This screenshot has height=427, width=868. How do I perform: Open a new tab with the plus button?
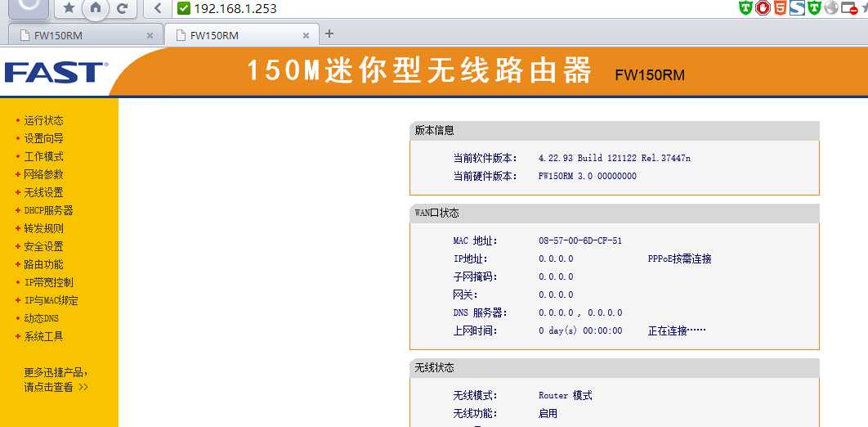tap(329, 34)
